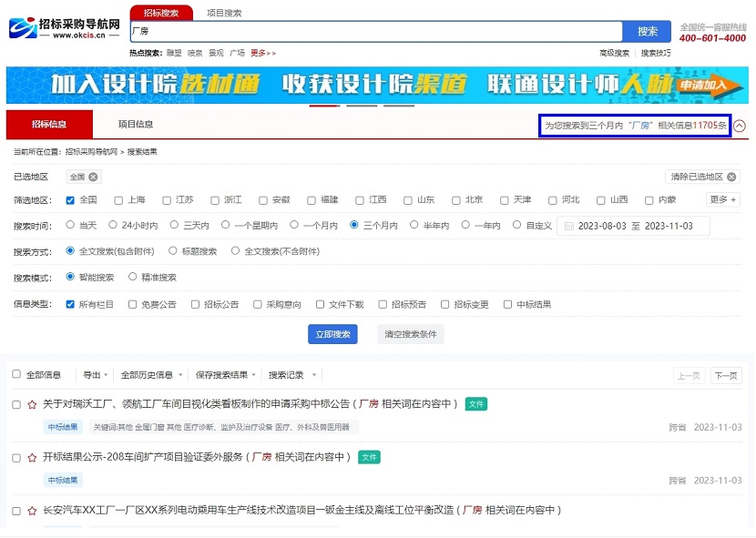Click the 清空搜索条件 button
The height and width of the screenshot is (538, 756).
click(x=410, y=334)
